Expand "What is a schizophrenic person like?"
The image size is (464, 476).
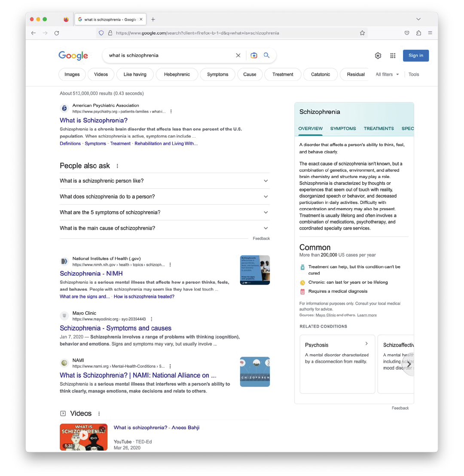click(165, 181)
